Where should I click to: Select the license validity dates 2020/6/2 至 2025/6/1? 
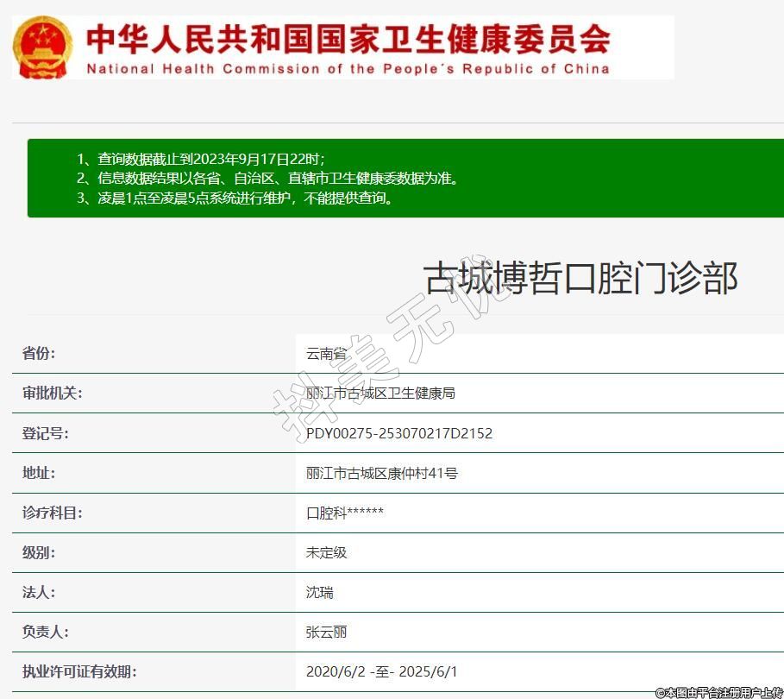click(381, 671)
